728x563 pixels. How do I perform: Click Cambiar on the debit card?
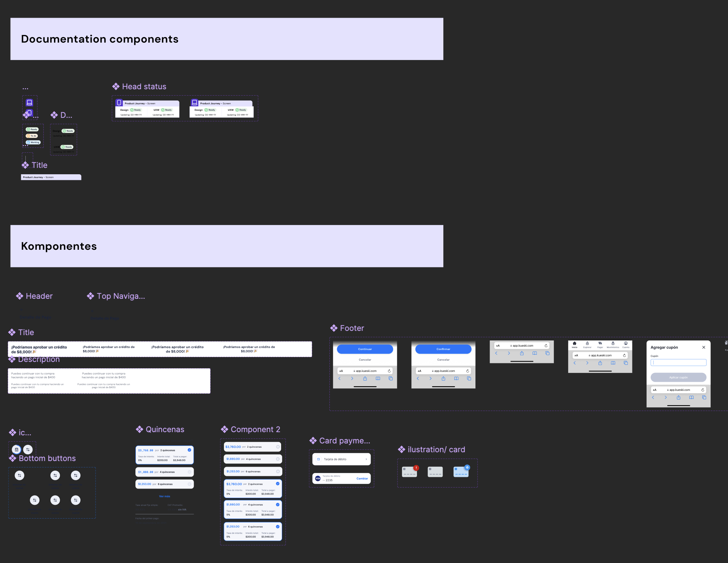362,479
